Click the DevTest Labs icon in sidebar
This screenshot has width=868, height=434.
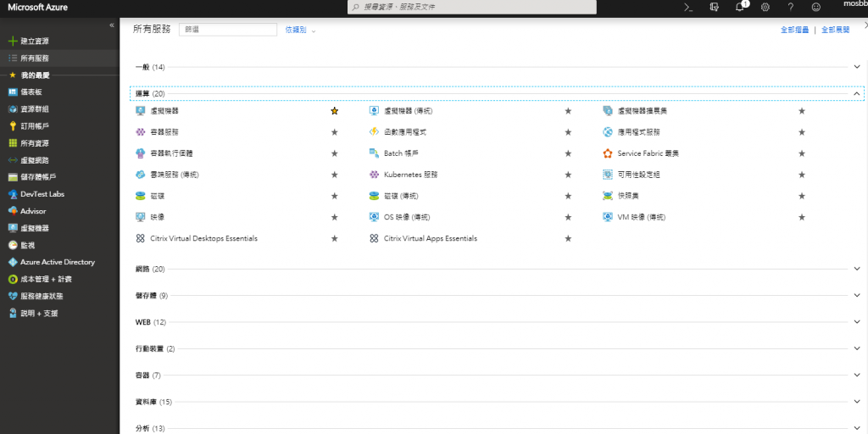pyautogui.click(x=13, y=194)
